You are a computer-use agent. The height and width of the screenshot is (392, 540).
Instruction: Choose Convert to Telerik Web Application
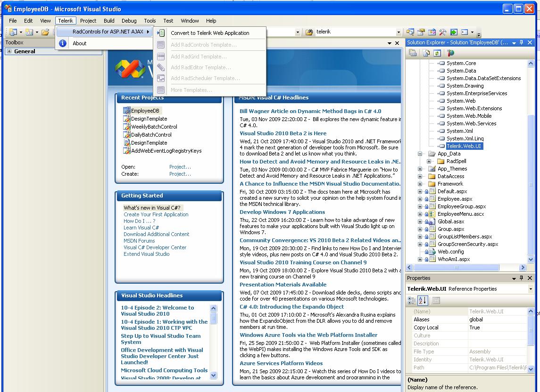(210, 33)
